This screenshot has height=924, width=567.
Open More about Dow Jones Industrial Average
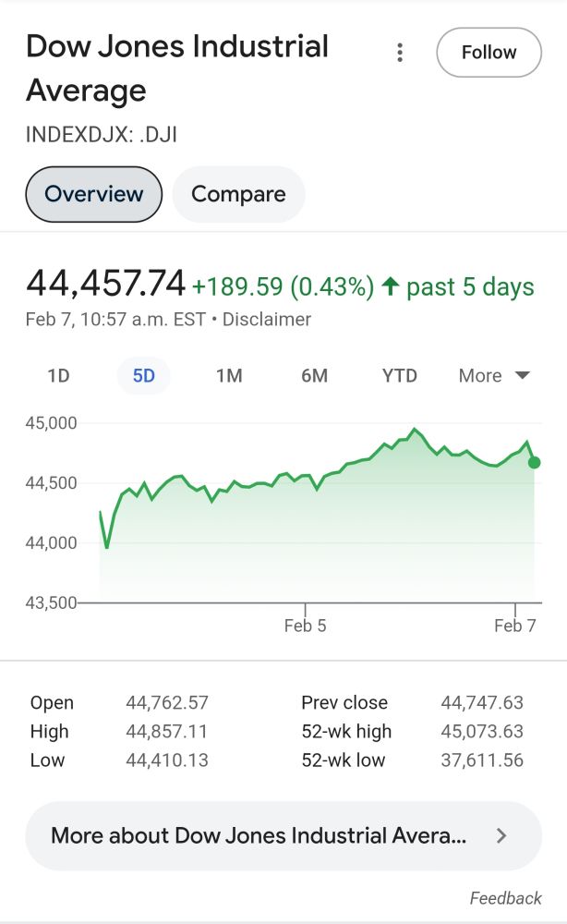tap(259, 835)
